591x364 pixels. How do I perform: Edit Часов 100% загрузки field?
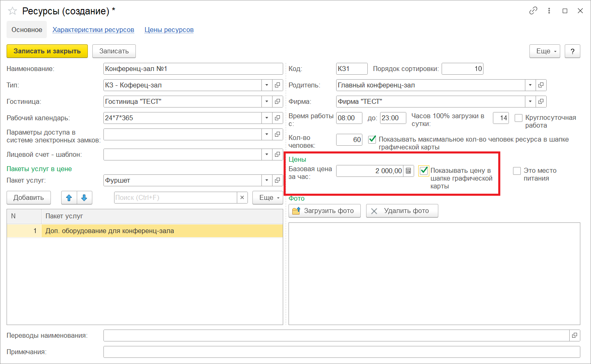click(x=501, y=118)
